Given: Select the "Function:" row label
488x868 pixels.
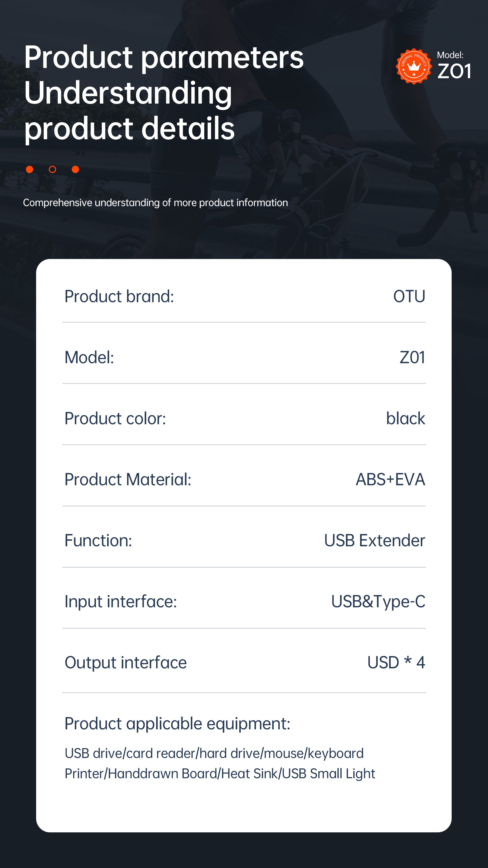Looking at the screenshot, I should (x=98, y=540).
